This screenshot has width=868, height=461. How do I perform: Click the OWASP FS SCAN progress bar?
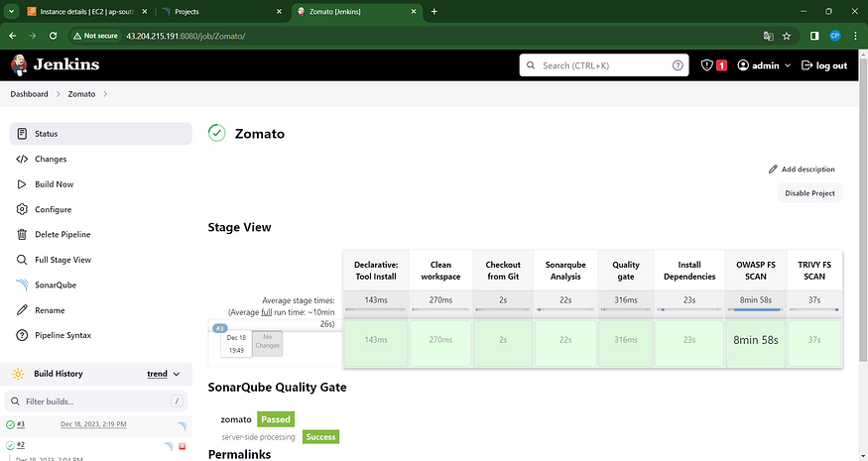(756, 310)
